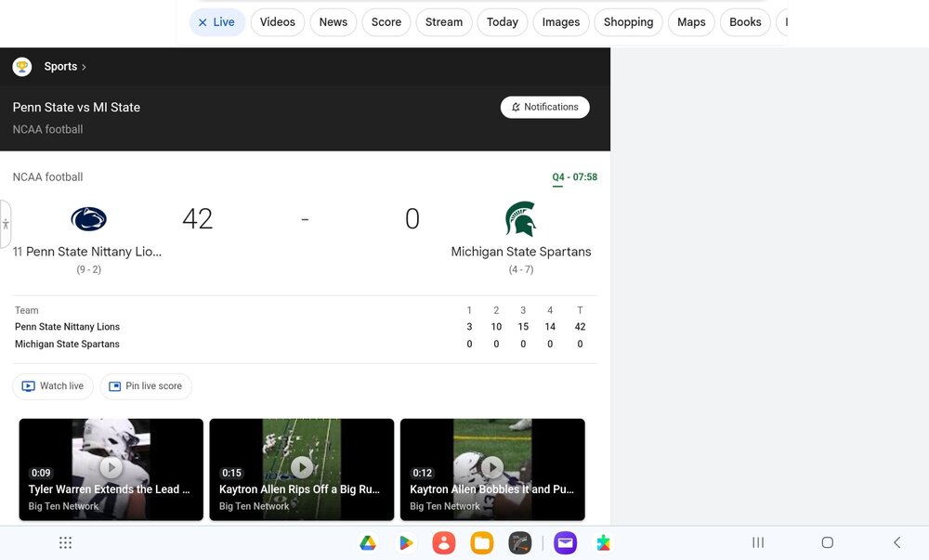Play the Kaytron Allen Bobbles It video
Viewport: 929px width, 560px height.
point(492,469)
